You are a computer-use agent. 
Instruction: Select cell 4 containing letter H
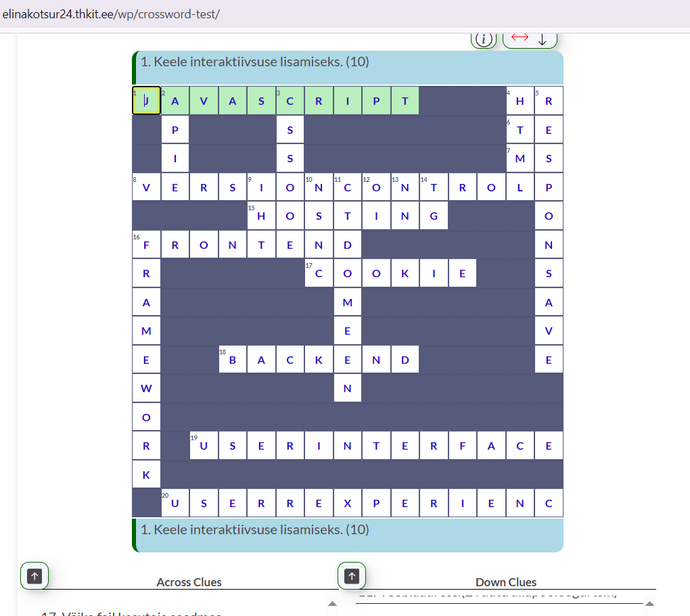(520, 101)
